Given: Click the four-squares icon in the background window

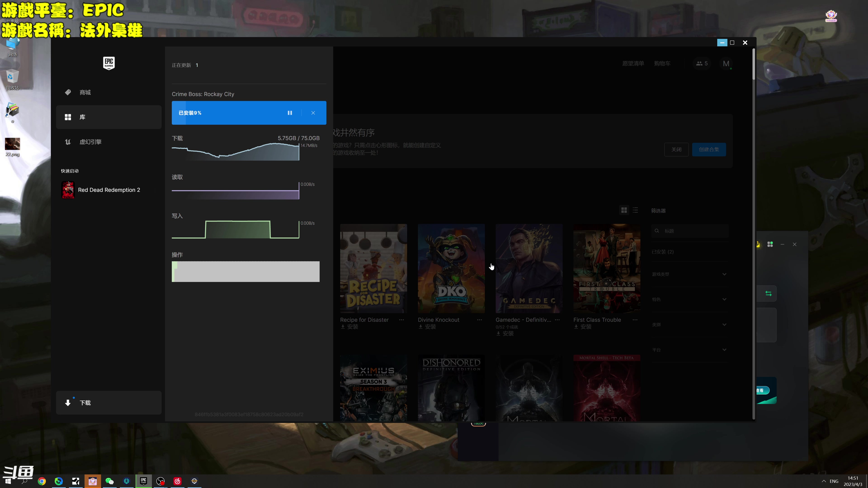Looking at the screenshot, I should pos(770,244).
